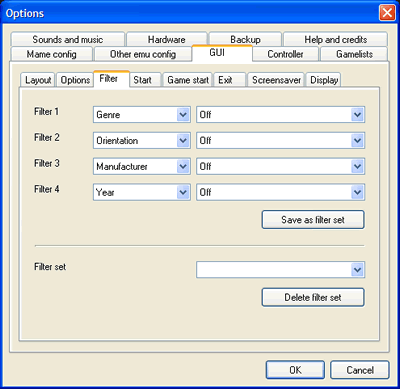The image size is (400, 389).
Task: Open the Sounds and music tab
Action: (x=68, y=39)
